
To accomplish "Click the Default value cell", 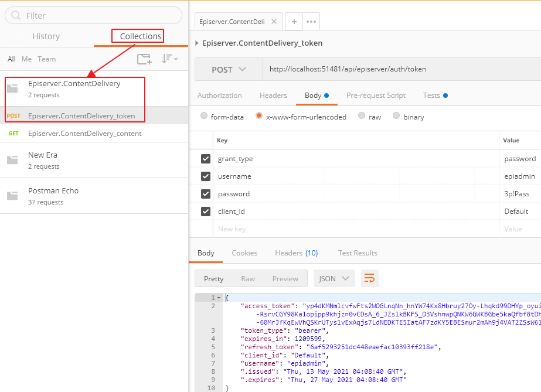I will coord(520,212).
